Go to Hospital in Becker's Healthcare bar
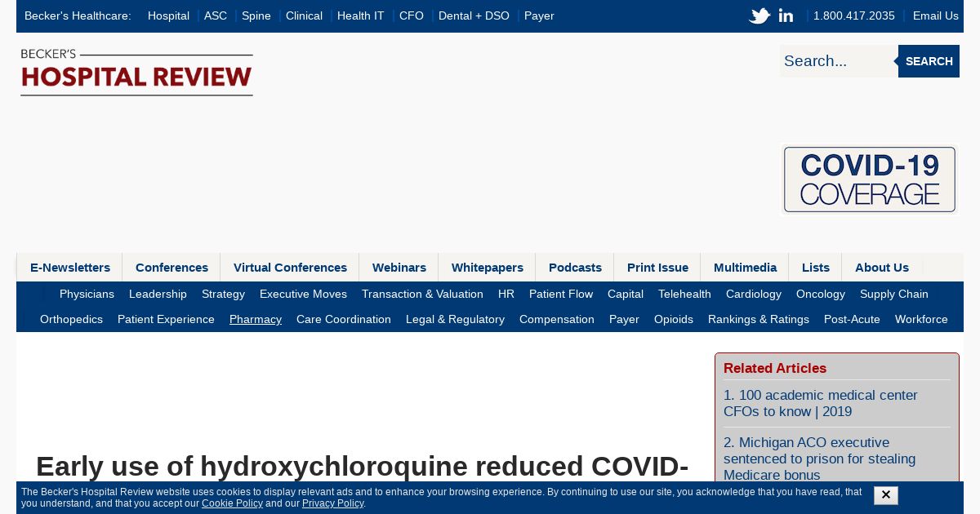The height and width of the screenshot is (514, 980). coord(168,16)
